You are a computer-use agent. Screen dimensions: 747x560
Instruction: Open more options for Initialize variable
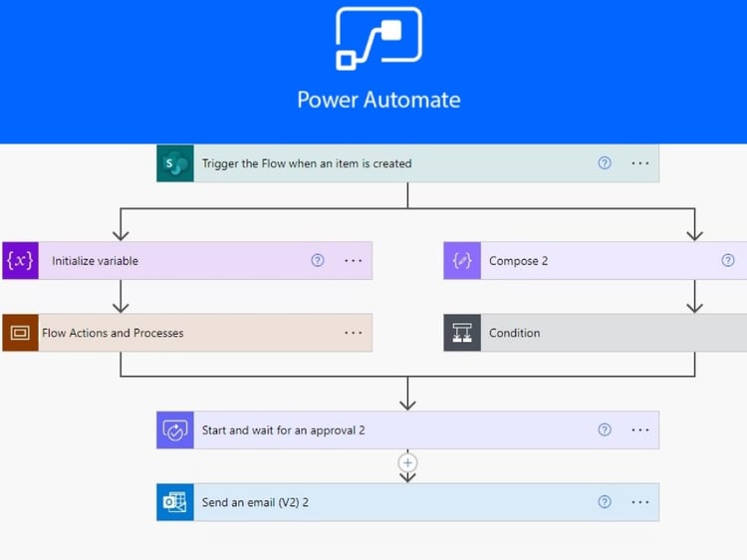(x=353, y=261)
